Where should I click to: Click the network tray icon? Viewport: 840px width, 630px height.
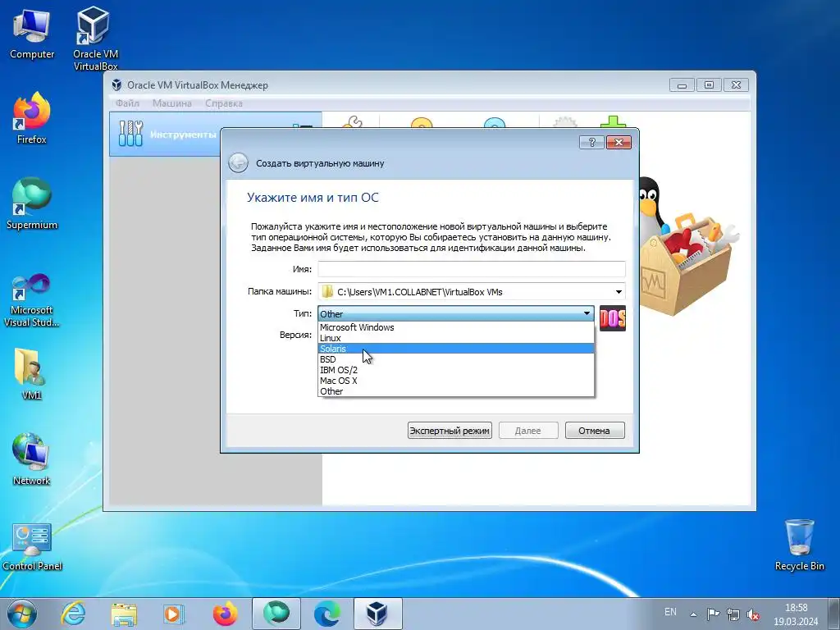click(733, 614)
